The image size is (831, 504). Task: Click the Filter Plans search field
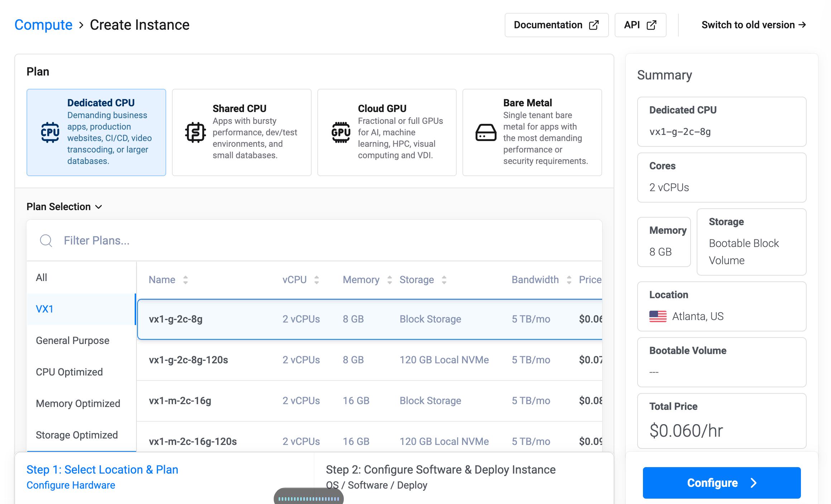click(x=314, y=241)
